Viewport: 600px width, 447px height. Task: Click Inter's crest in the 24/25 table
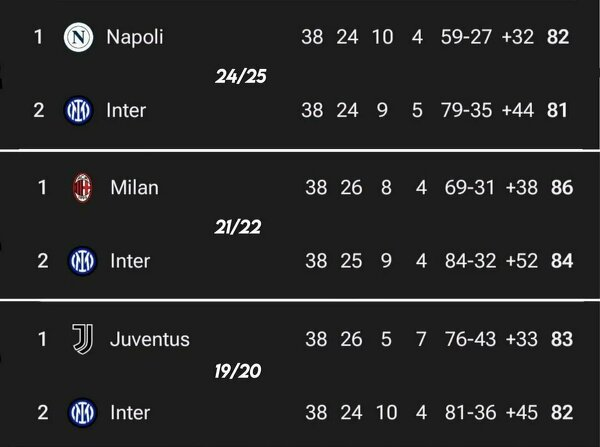[x=78, y=110]
